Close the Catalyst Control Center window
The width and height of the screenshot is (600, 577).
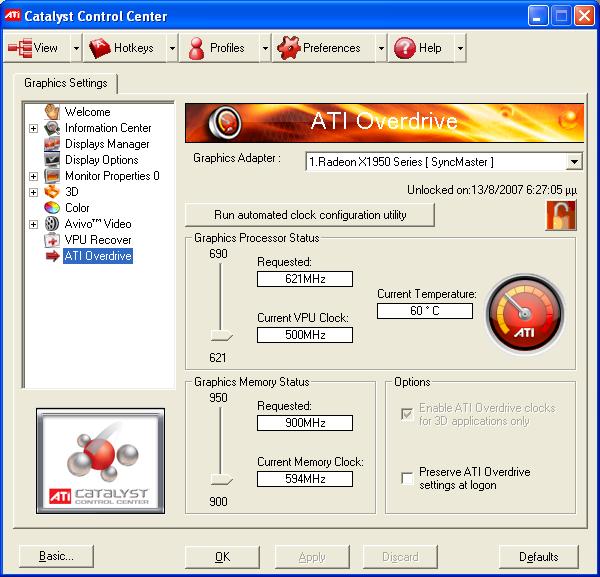click(x=584, y=16)
